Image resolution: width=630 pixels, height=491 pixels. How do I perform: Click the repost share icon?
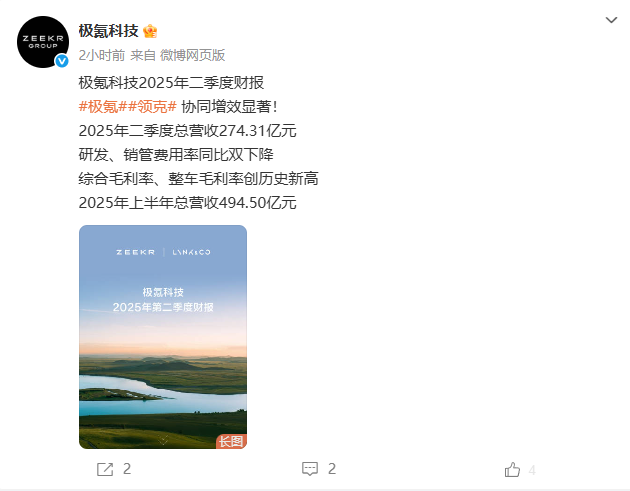[105, 469]
